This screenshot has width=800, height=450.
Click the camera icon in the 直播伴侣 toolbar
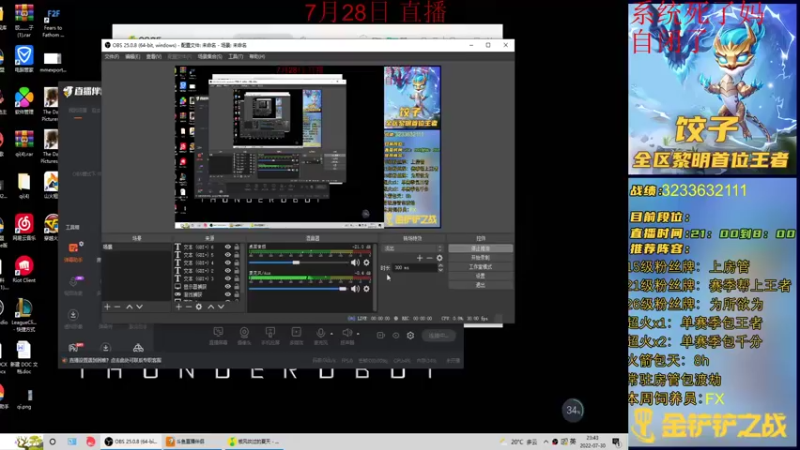[244, 333]
